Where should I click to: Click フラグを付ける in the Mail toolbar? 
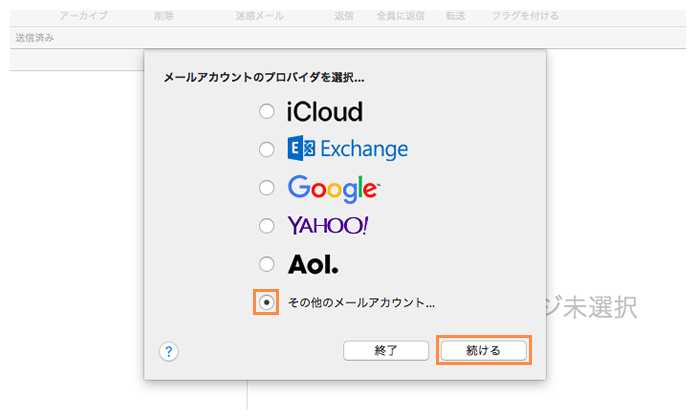[x=525, y=16]
